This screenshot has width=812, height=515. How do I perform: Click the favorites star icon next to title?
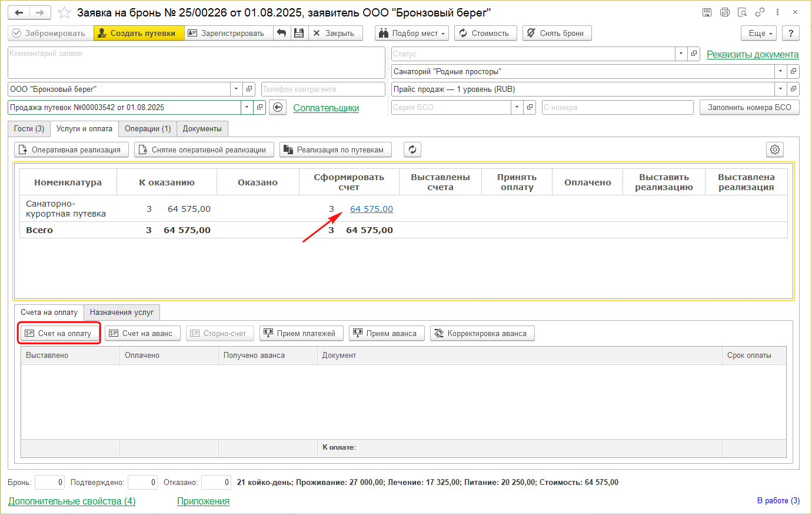tap(65, 13)
